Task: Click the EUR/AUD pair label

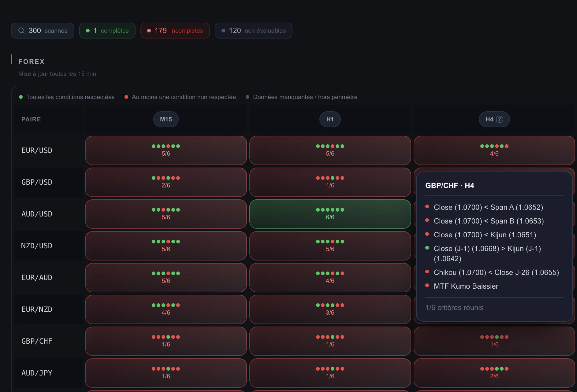Action: pos(37,278)
